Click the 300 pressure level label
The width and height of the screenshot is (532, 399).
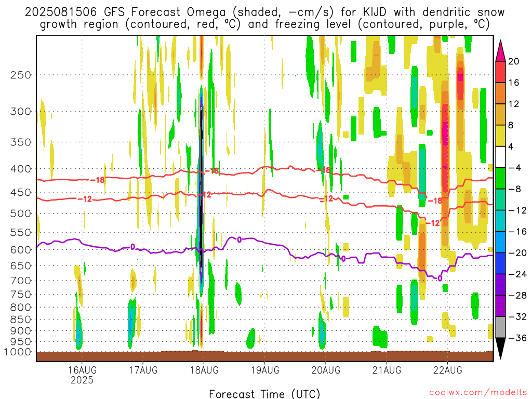pos(21,111)
